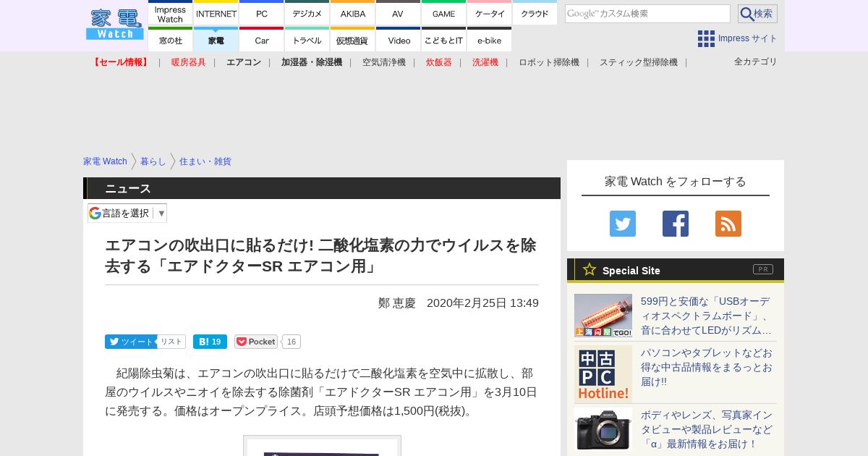The height and width of the screenshot is (456, 868).
Task: Click the 家電 Watch site logo
Action: click(115, 25)
